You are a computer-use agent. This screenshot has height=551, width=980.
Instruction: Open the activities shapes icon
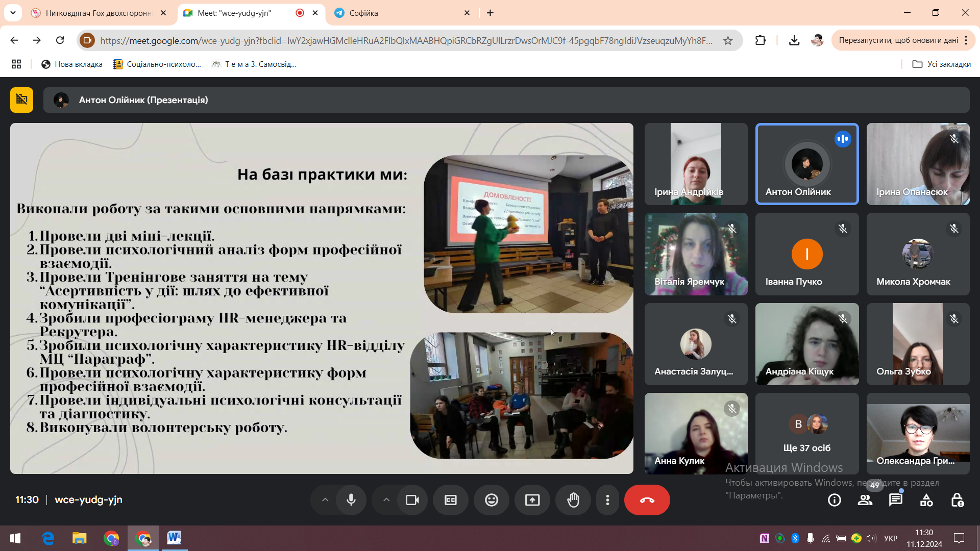pos(926,500)
